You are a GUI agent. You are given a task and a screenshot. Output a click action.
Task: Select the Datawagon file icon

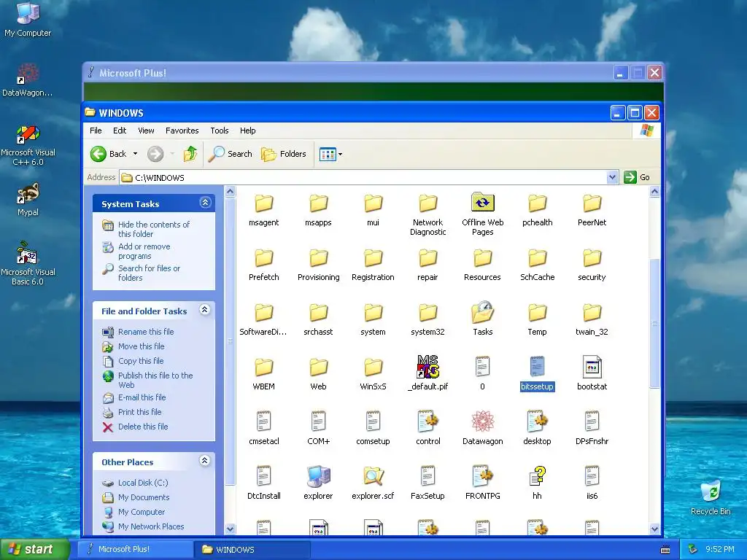click(483, 427)
